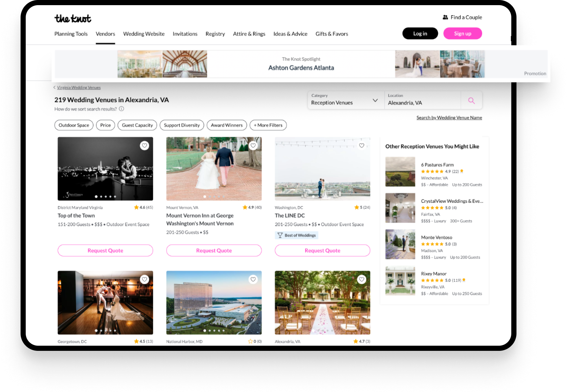This screenshot has width=571, height=392.
Task: Open Gifts & Favors menu
Action: [x=332, y=34]
